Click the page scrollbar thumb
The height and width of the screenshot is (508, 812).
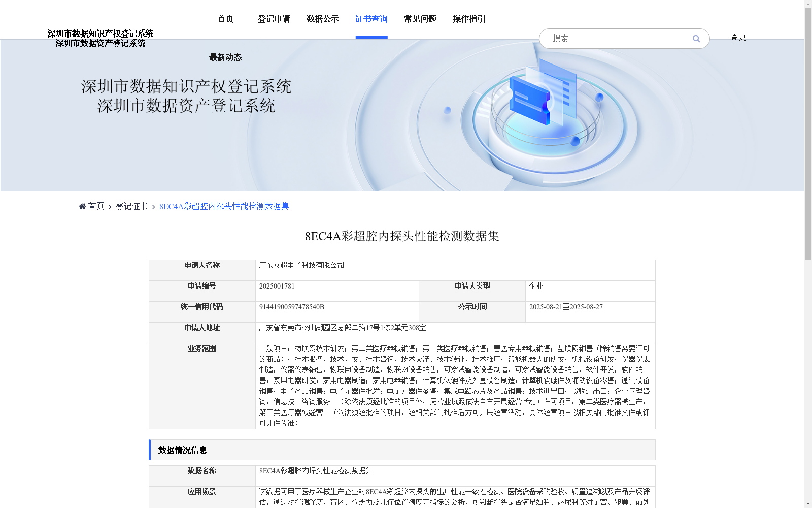[x=808, y=134]
